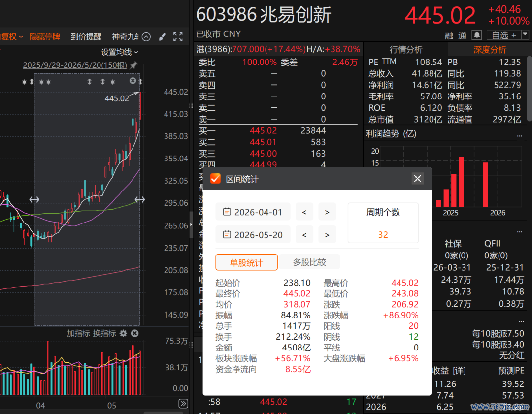Click 资金净流向 8.55亿 value
The image size is (532, 414).
[x=298, y=369]
